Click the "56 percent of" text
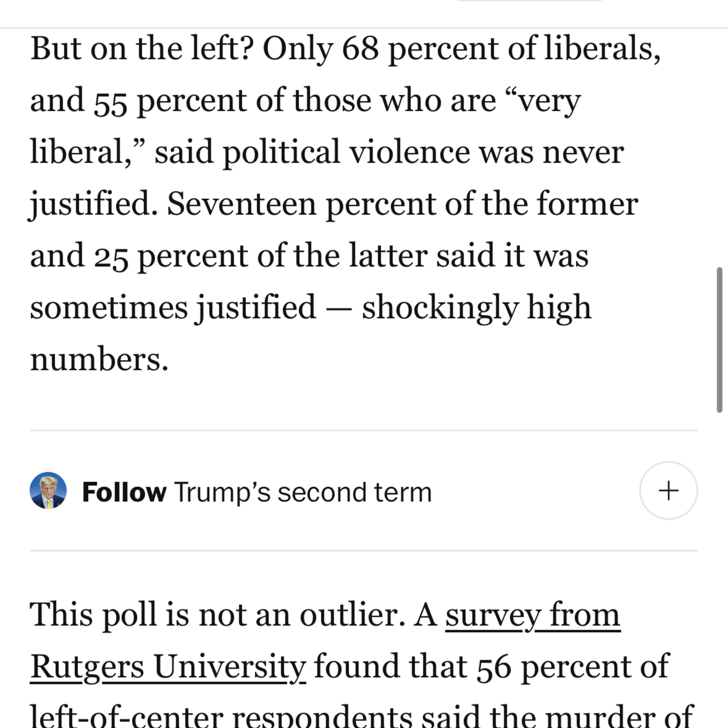 click(x=573, y=667)
